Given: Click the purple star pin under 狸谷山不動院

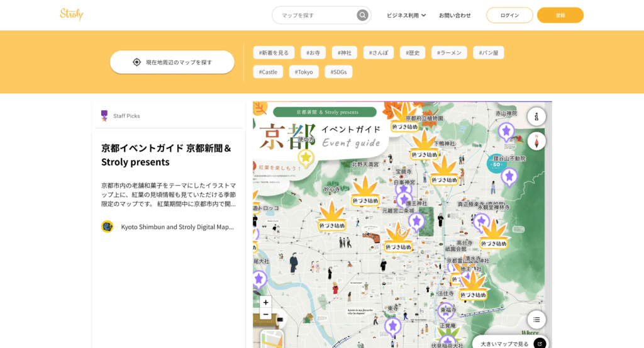Looking at the screenshot, I should (x=509, y=177).
